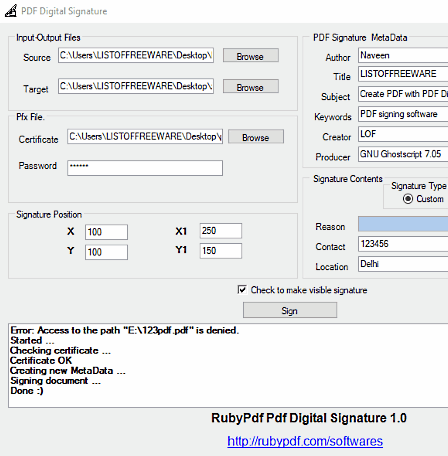Click the 'Creating new MetaData ...' log line
Image resolution: width=448 pixels, height=456 pixels.
[x=68, y=371]
